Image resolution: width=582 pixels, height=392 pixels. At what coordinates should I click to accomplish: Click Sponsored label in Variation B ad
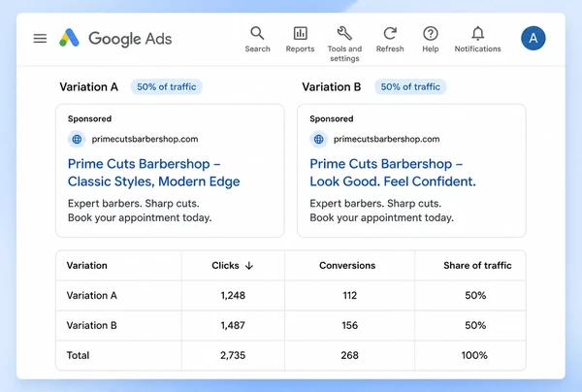point(332,118)
